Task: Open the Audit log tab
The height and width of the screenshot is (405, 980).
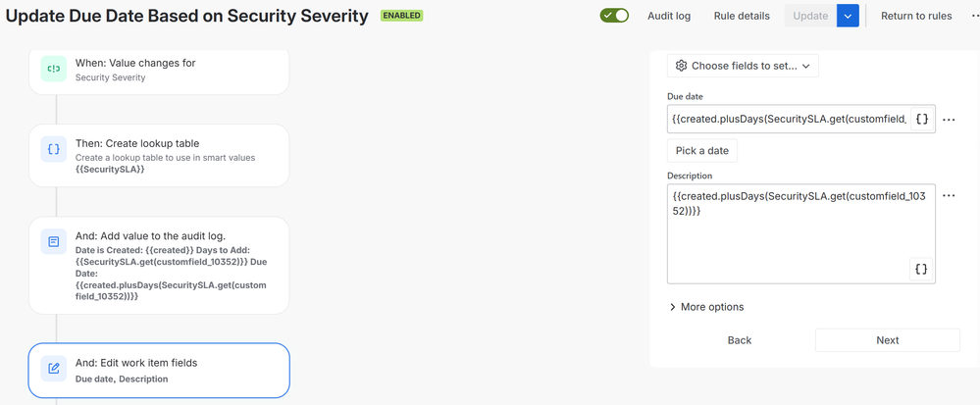Action: 669,16
